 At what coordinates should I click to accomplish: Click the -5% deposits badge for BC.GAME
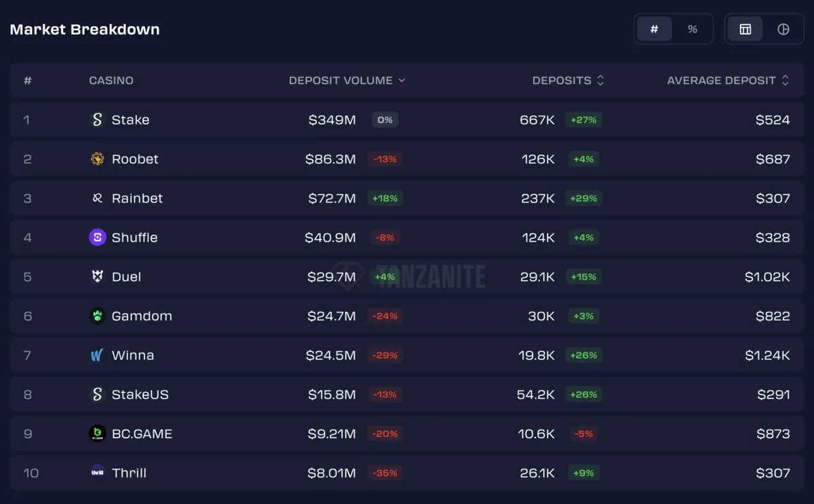coord(583,433)
